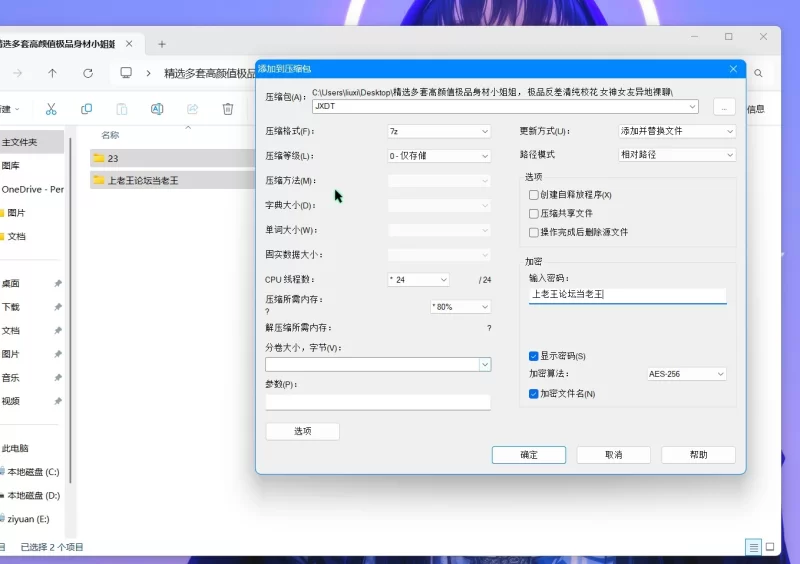Toggle 创建自释放程序 checkbox
Image resolution: width=800 pixels, height=564 pixels.
(534, 195)
